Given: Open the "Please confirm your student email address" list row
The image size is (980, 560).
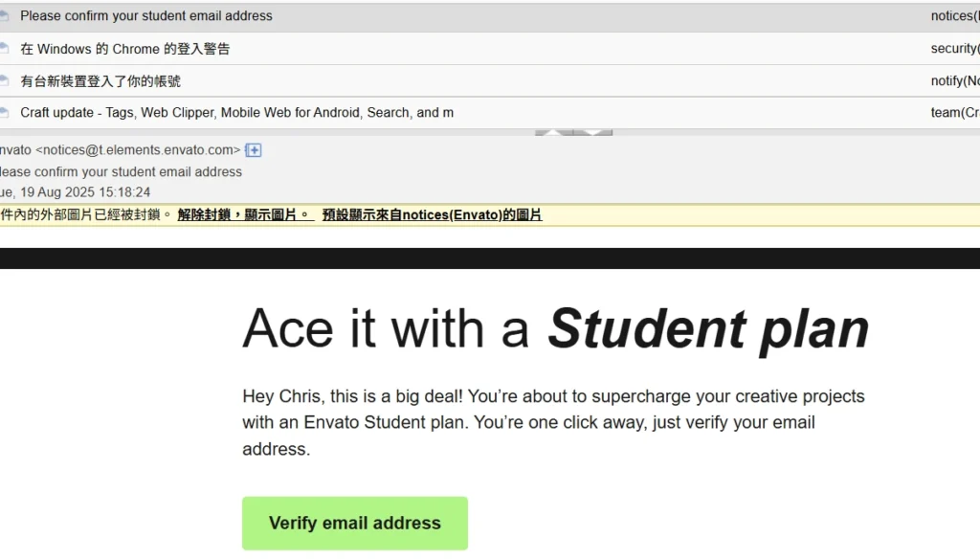Looking at the screenshot, I should [490, 16].
